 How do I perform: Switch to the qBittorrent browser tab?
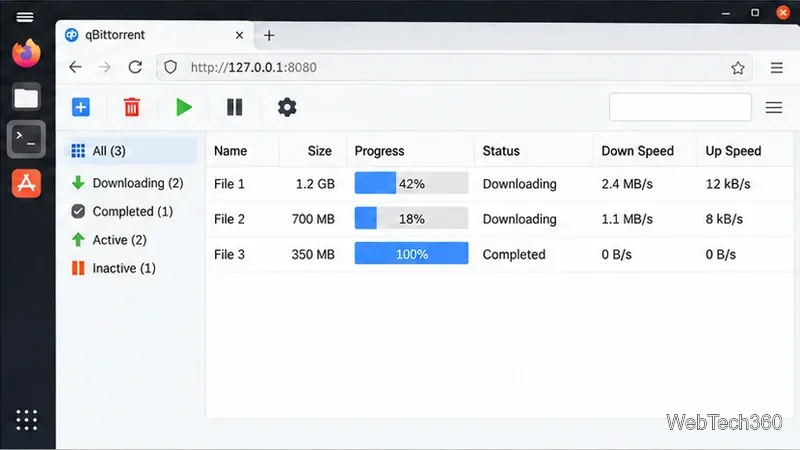154,35
